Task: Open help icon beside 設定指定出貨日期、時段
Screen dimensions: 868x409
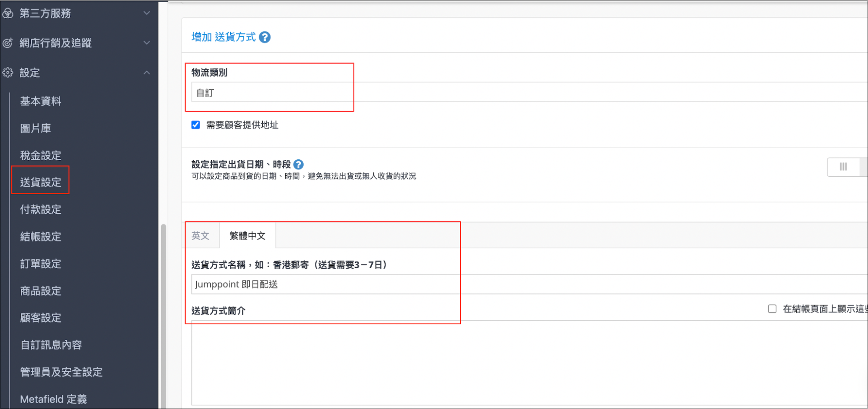Action: tap(298, 165)
